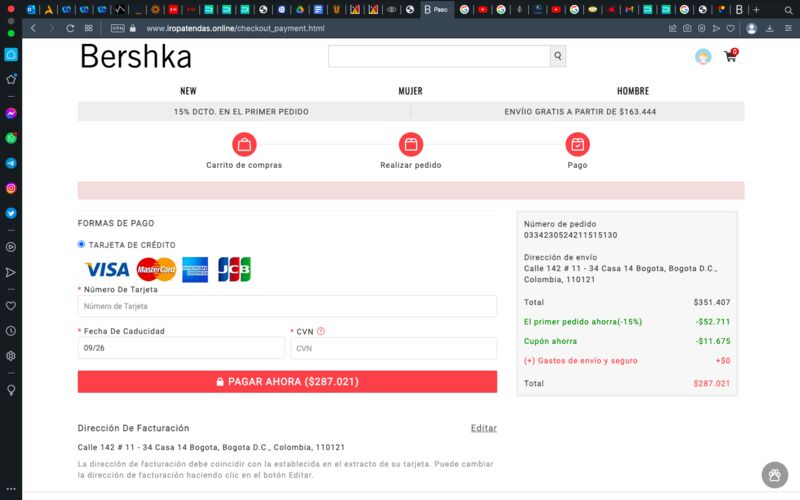800x500 pixels.
Task: Click the padlock site security icon
Action: 133,29
